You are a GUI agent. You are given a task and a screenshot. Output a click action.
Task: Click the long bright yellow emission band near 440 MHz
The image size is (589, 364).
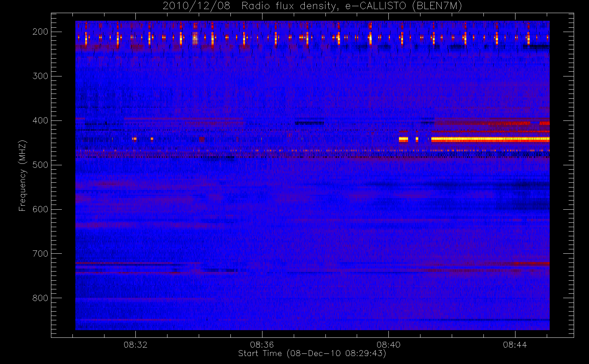coord(490,139)
